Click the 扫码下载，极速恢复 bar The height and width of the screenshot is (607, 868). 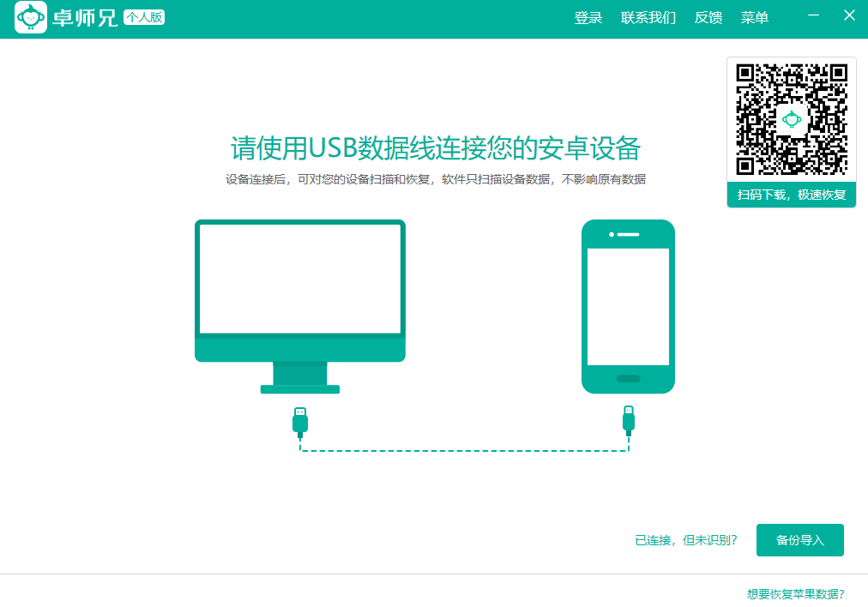[x=791, y=195]
